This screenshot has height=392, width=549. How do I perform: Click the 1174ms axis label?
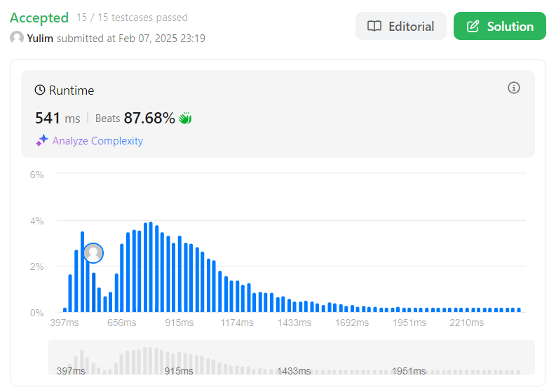click(237, 323)
